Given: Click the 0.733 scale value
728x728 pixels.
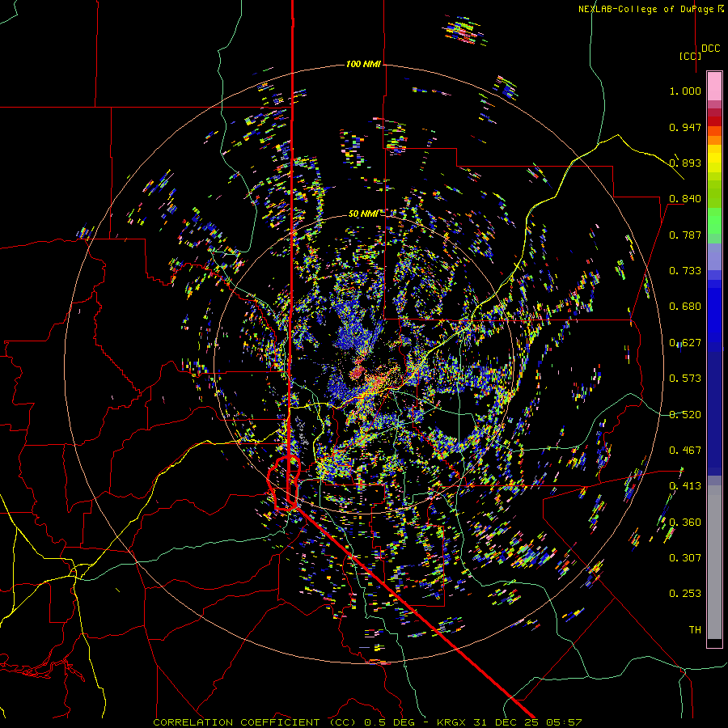Looking at the screenshot, I should tap(685, 271).
